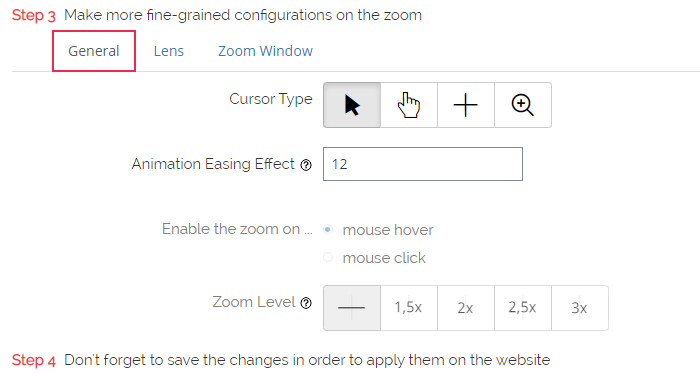Switch to the Lens tab
Image resolution: width=700 pixels, height=374 pixels.
(x=169, y=51)
